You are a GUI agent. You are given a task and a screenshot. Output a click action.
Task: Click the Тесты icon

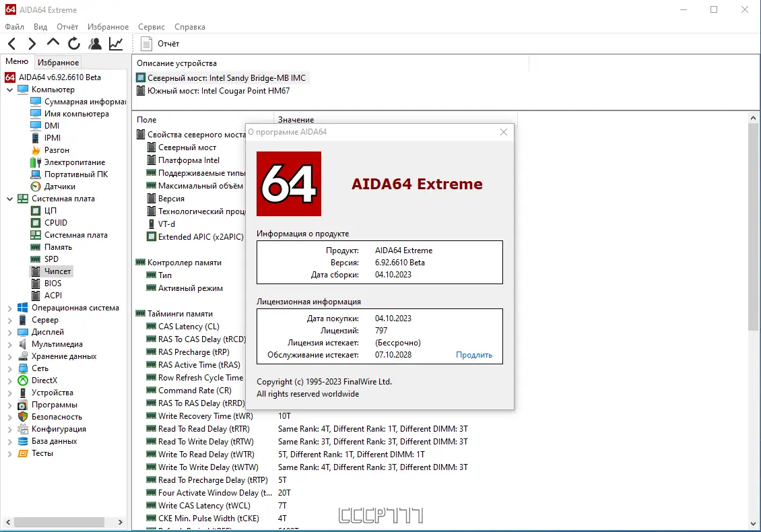23,453
